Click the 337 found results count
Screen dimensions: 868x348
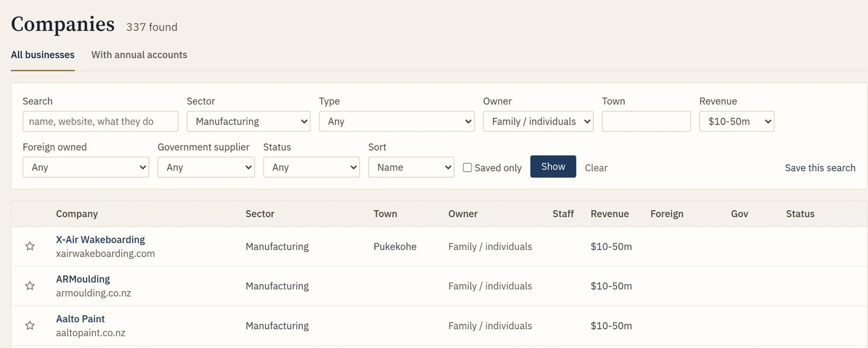152,27
